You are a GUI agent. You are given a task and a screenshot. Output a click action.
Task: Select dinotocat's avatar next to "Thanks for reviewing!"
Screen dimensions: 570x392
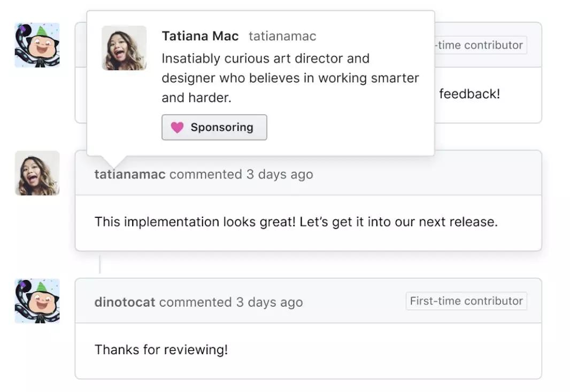click(x=37, y=301)
